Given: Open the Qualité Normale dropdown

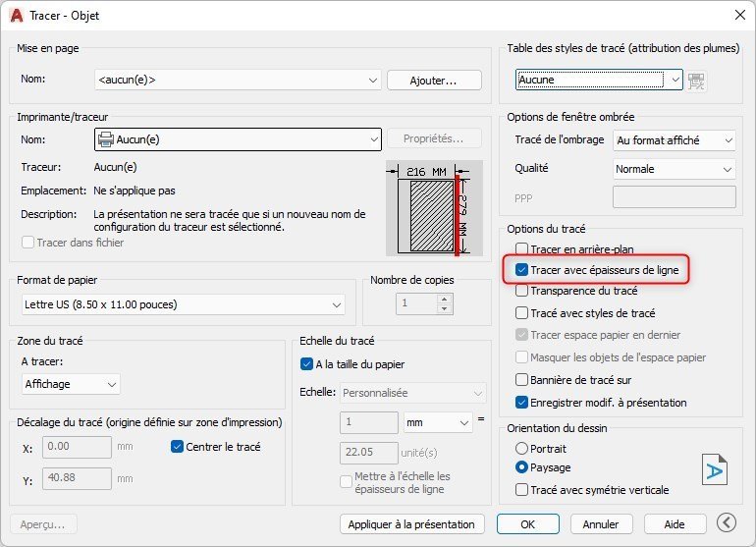Looking at the screenshot, I should pos(675,169).
